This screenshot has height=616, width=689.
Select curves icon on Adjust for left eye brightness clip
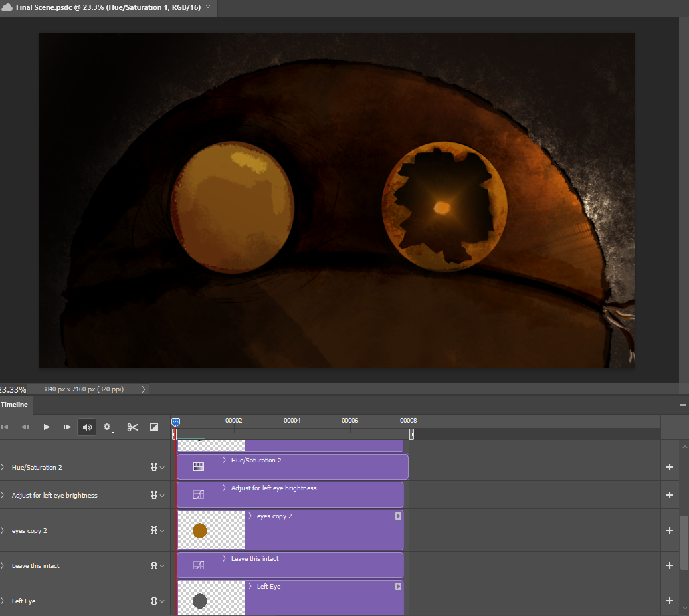click(x=199, y=495)
